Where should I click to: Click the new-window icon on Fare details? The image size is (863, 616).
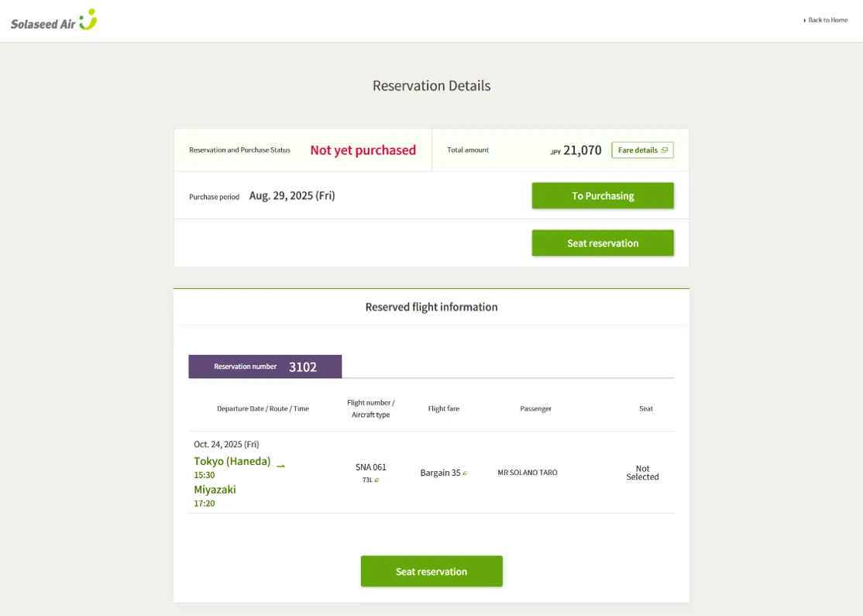[x=665, y=150]
